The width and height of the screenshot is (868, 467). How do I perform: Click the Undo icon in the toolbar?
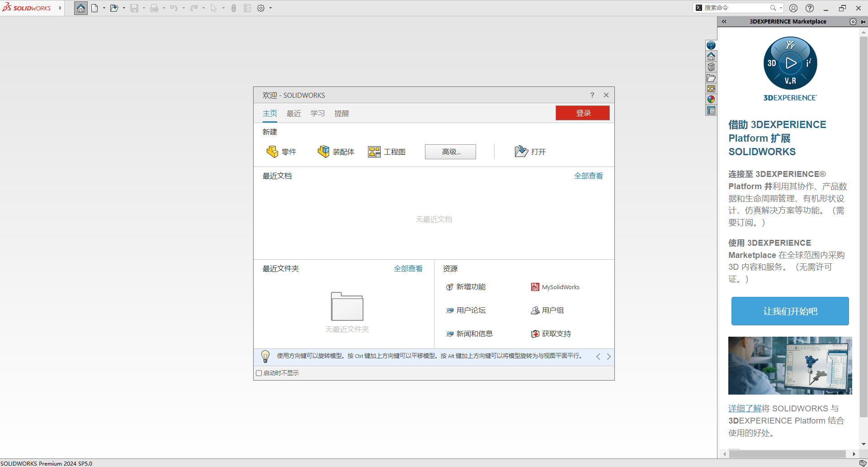[x=174, y=8]
